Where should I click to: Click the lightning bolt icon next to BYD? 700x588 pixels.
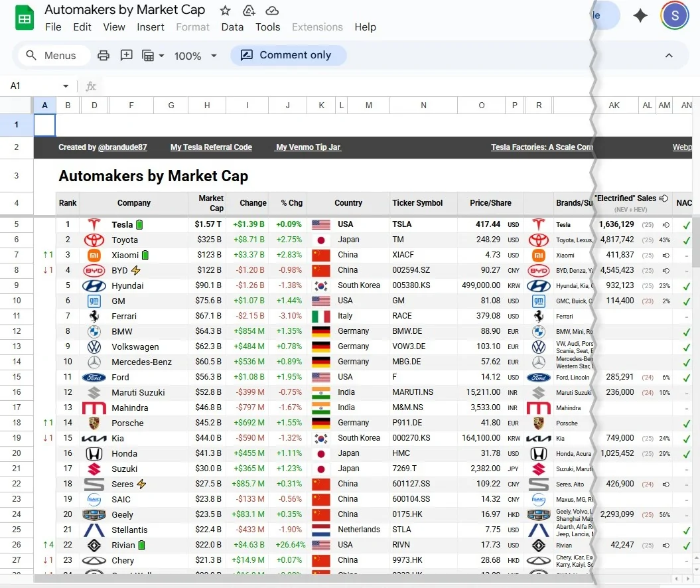point(136,270)
